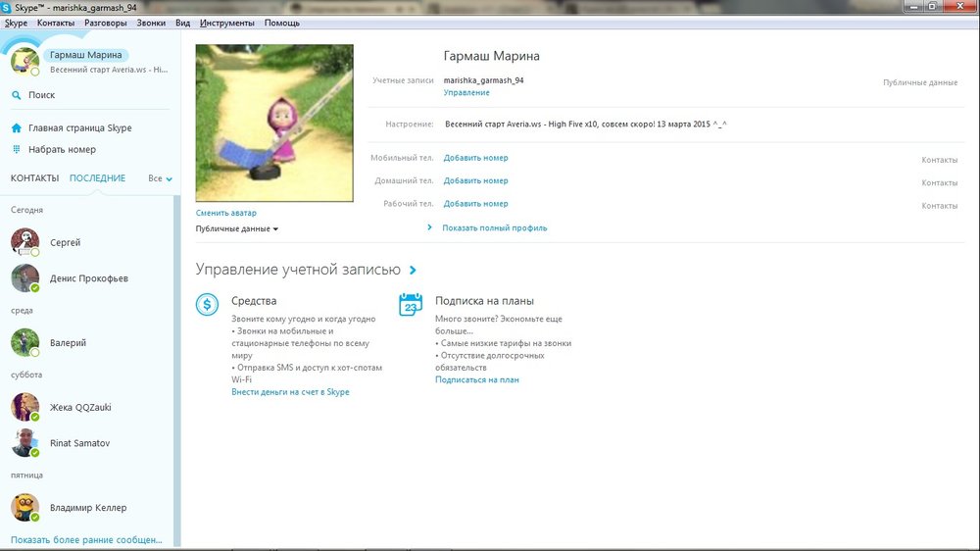The width and height of the screenshot is (980, 551).
Task: Open the Все contacts filter dropdown
Action: [160, 178]
